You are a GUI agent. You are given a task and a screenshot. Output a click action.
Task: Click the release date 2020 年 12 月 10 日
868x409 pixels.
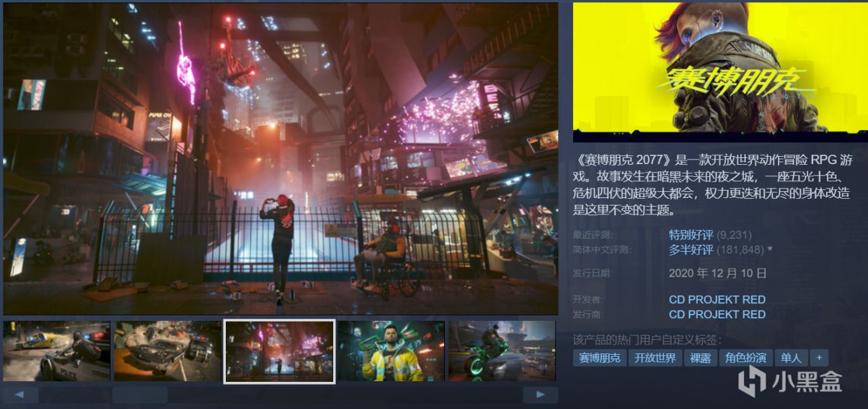(x=717, y=273)
